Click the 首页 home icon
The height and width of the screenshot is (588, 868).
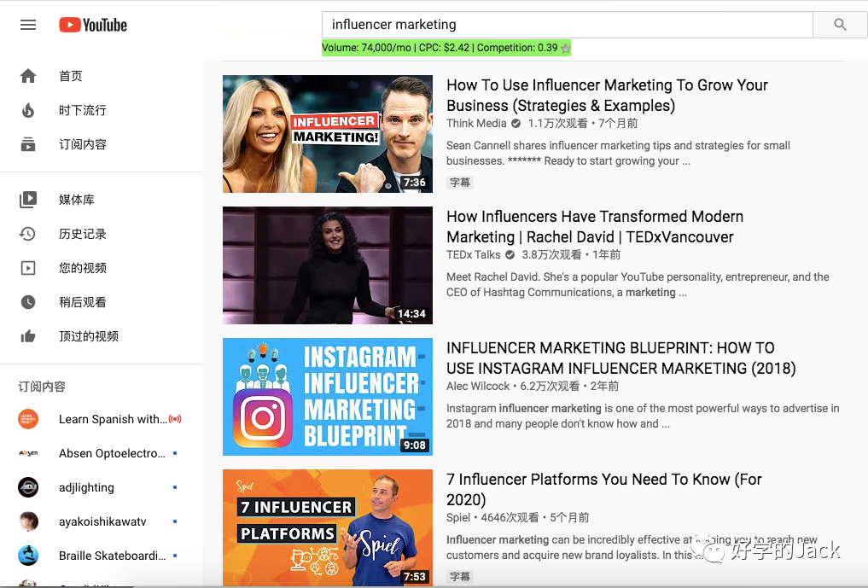tap(28, 76)
